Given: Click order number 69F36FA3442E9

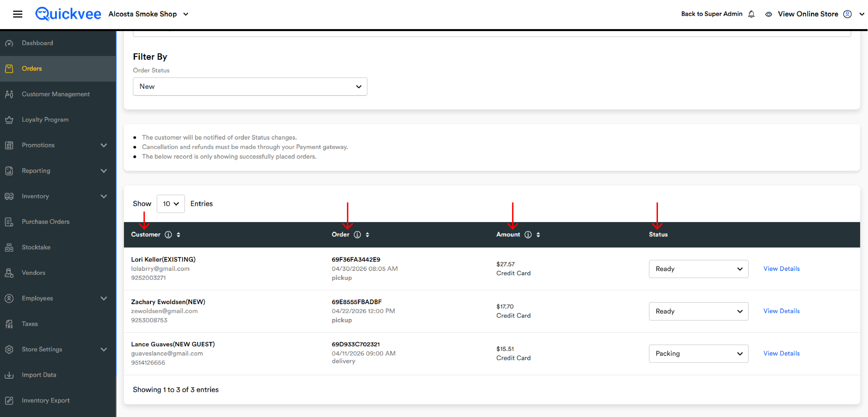Looking at the screenshot, I should (356, 259).
